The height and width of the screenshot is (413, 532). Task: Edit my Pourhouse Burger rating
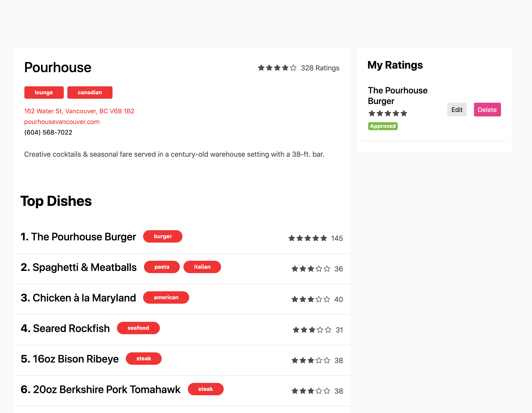point(457,110)
